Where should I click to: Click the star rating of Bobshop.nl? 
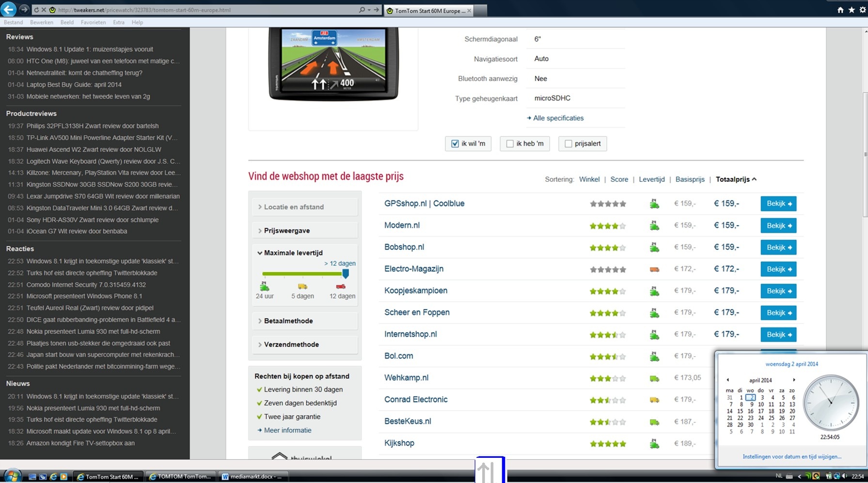point(608,248)
